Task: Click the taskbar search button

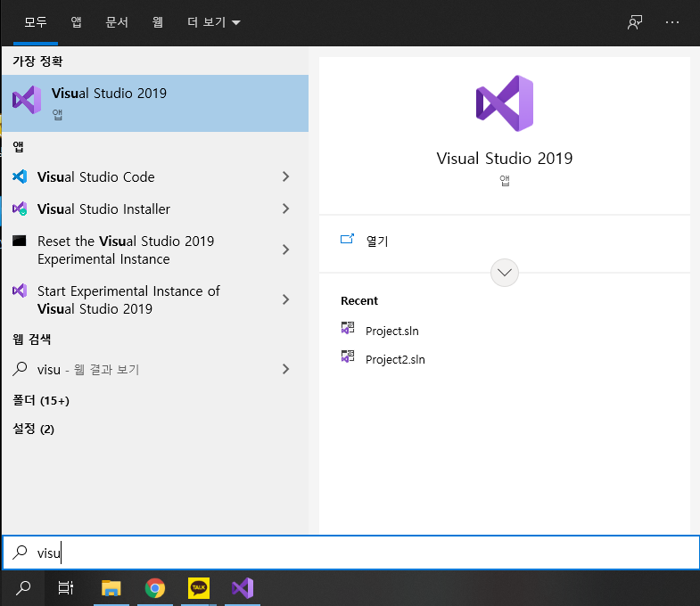Action: tap(23, 588)
